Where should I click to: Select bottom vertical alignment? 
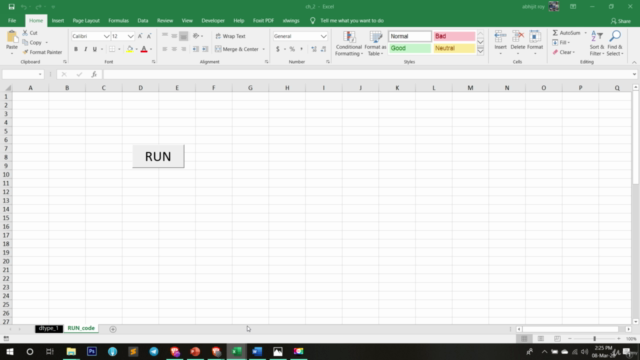(x=184, y=36)
